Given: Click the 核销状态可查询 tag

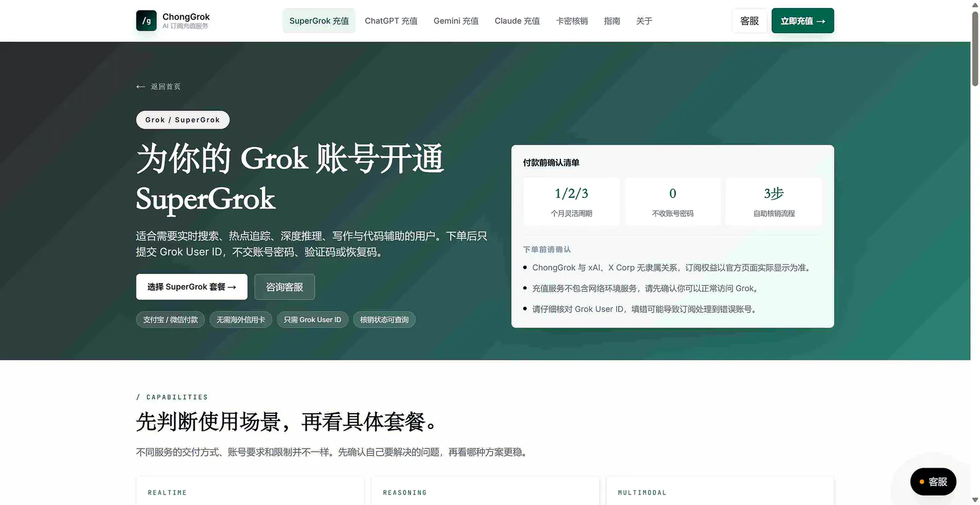Looking at the screenshot, I should tap(384, 320).
